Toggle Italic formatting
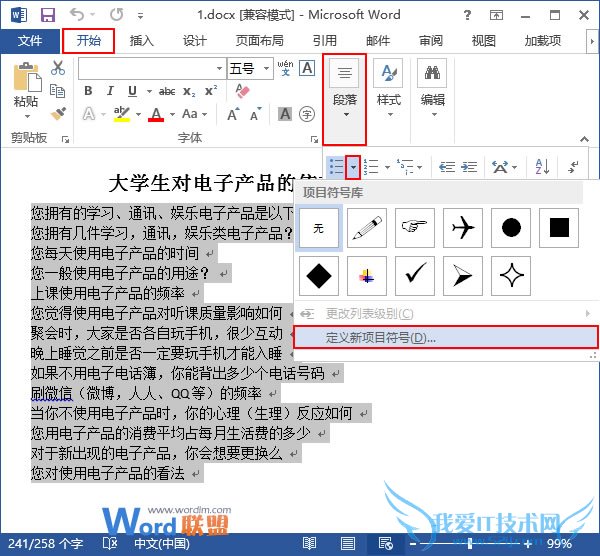This screenshot has width=600, height=556. click(x=110, y=91)
